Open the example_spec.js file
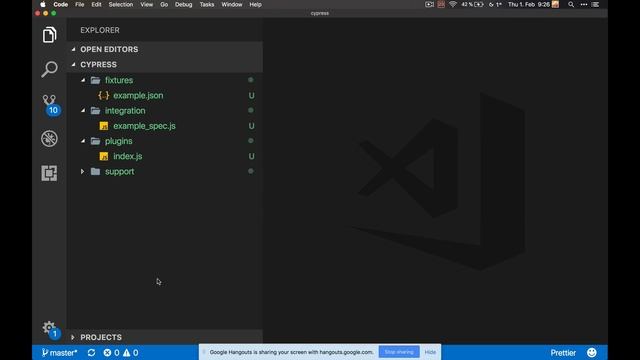The width and height of the screenshot is (640, 360). (144, 126)
